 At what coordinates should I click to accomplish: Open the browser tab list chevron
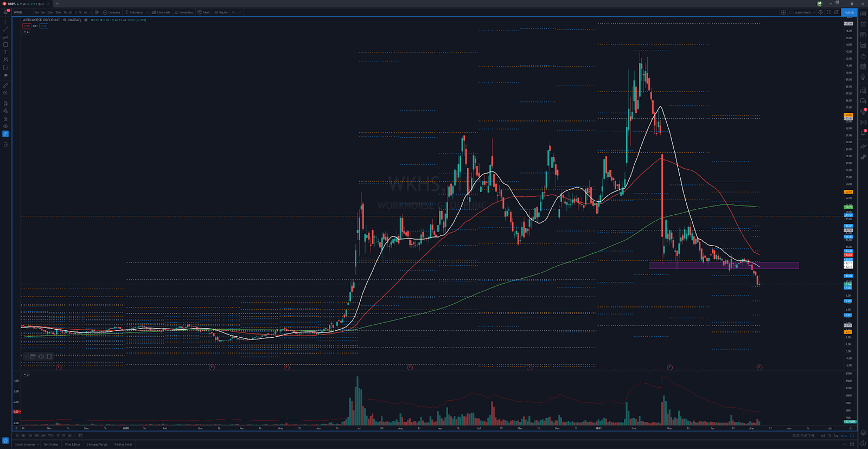831,4
